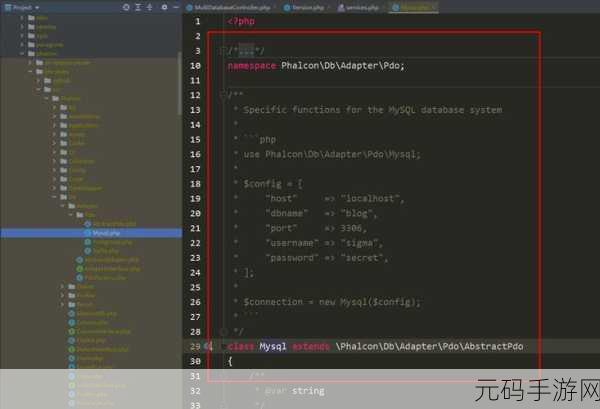The height and width of the screenshot is (409, 600).
Task: Click the expand all icon in Project toolbar
Action: pos(138,7)
